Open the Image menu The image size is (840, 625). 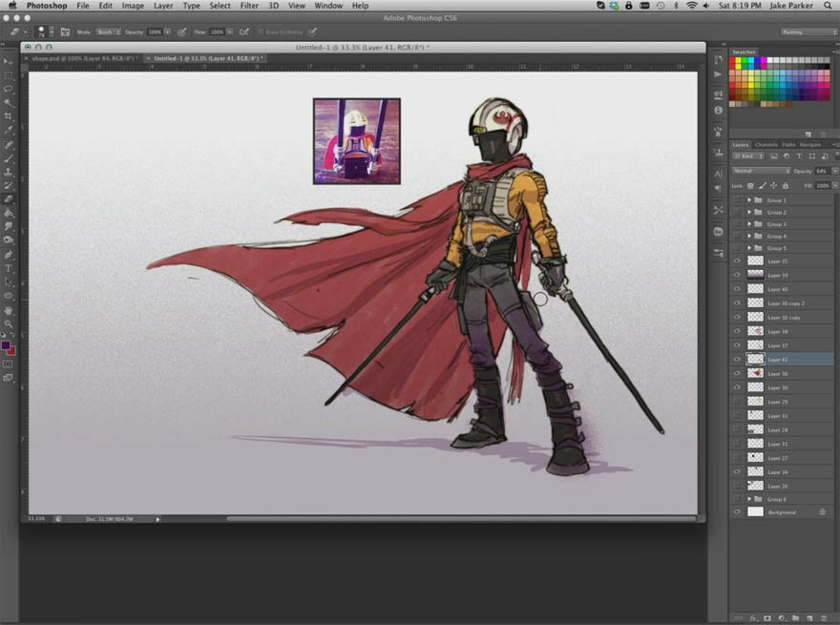[x=133, y=6]
